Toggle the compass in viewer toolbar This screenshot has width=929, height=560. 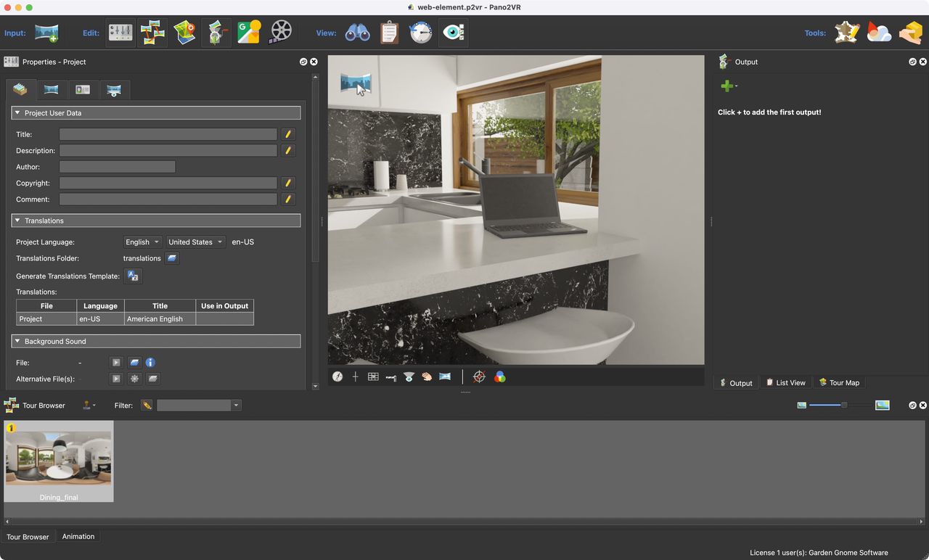pyautogui.click(x=337, y=376)
